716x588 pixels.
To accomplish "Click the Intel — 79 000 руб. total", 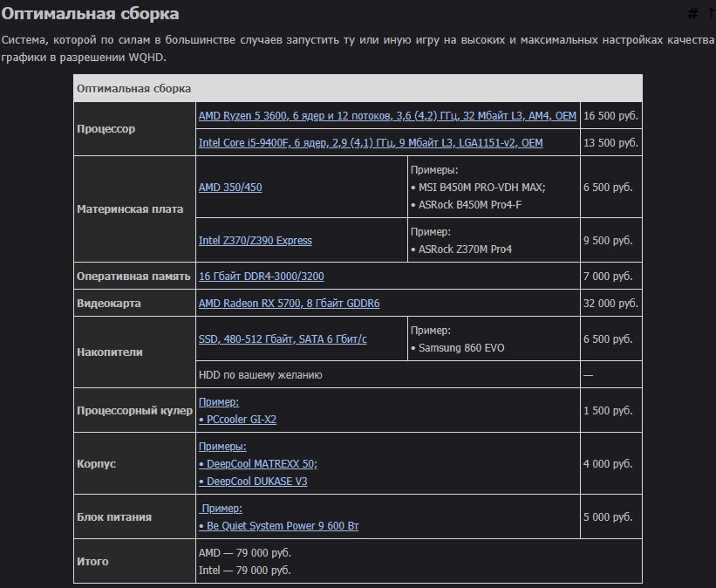I will click(245, 571).
